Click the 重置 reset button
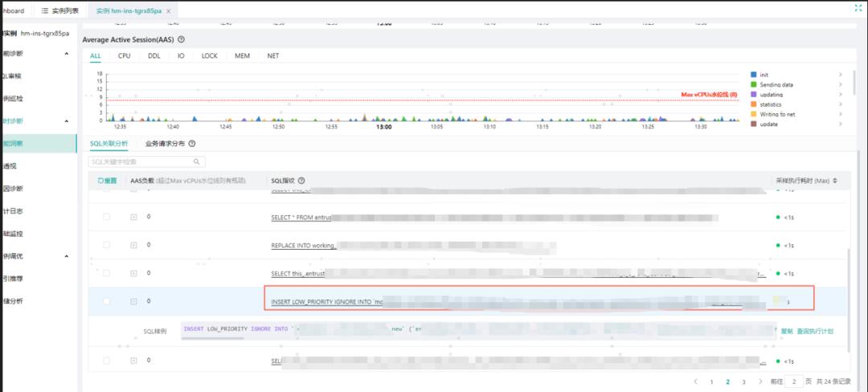 (108, 181)
